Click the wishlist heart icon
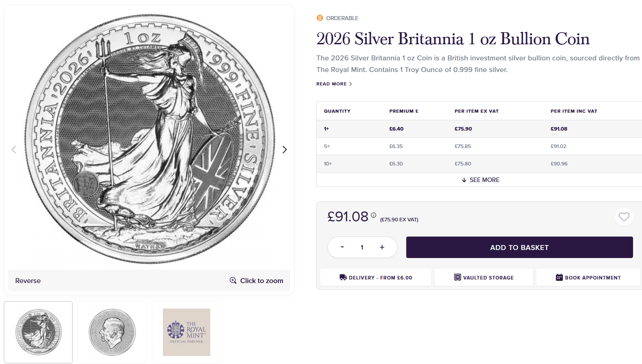 624,217
